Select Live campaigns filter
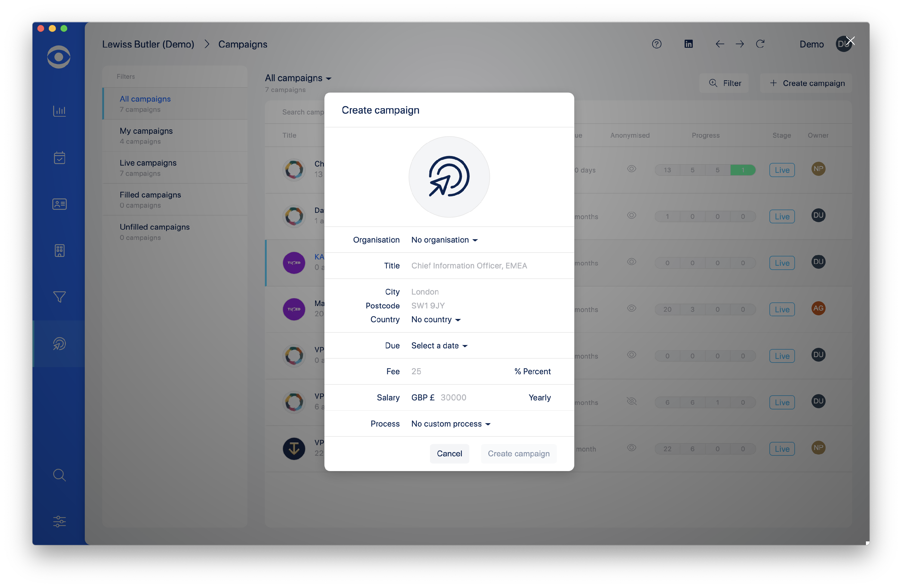This screenshot has width=902, height=588. click(x=148, y=167)
